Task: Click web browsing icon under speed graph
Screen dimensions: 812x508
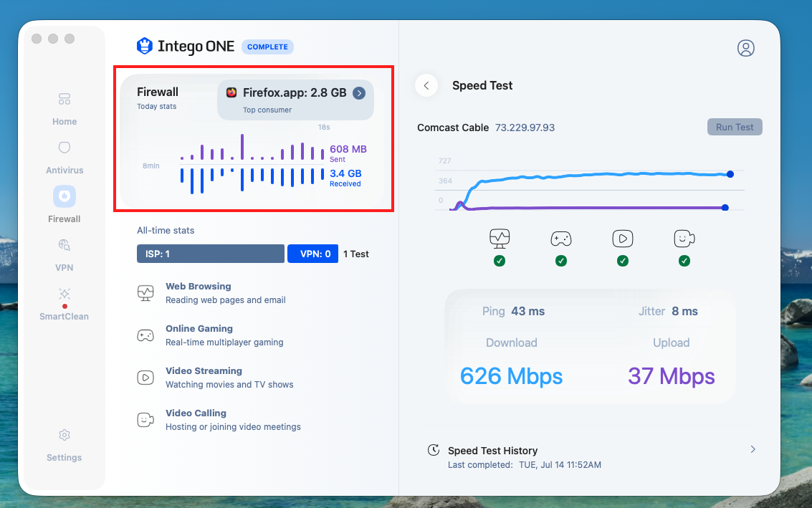Action: click(500, 238)
